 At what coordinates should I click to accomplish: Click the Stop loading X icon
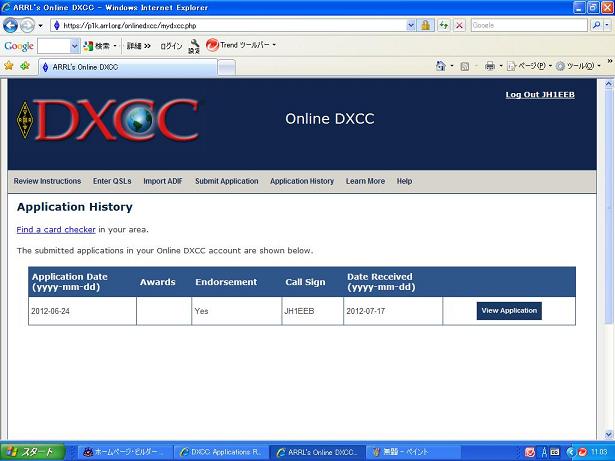pyautogui.click(x=459, y=26)
